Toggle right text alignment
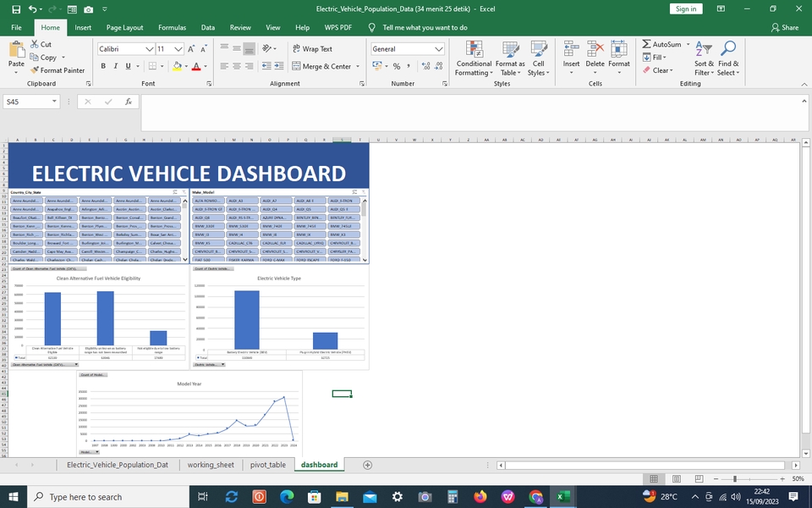This screenshot has height=508, width=812. 249,66
